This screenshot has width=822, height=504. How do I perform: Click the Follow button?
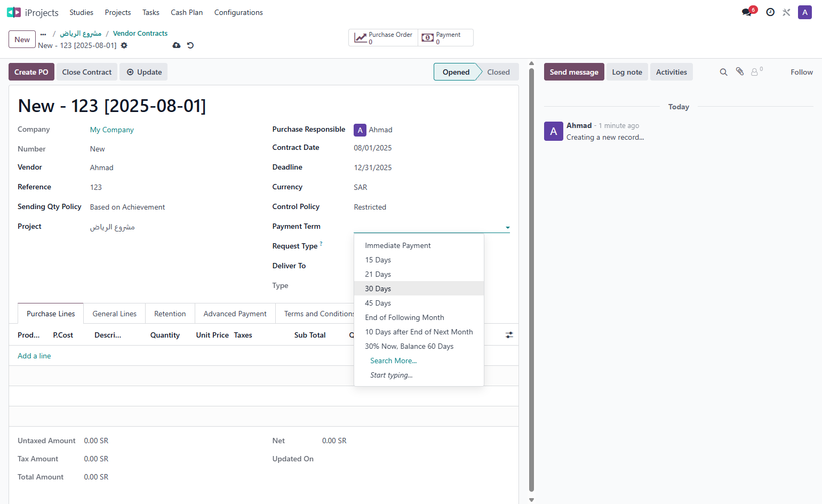point(802,72)
